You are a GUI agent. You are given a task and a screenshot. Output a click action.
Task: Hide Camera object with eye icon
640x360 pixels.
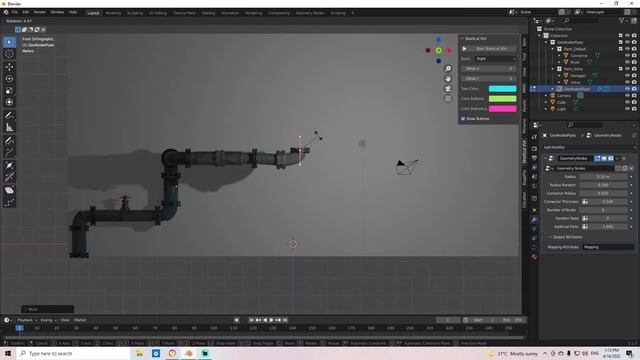(627, 96)
